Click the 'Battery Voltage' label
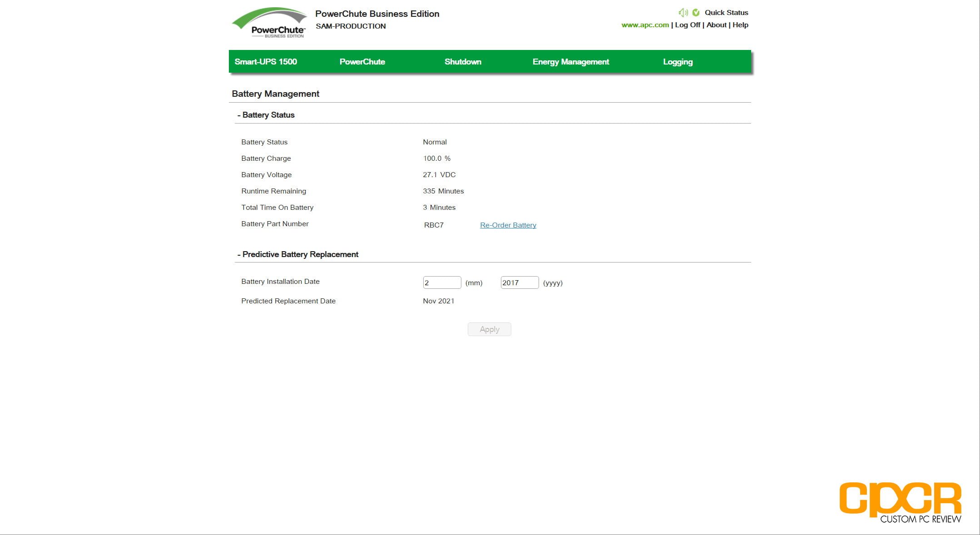 tap(266, 175)
